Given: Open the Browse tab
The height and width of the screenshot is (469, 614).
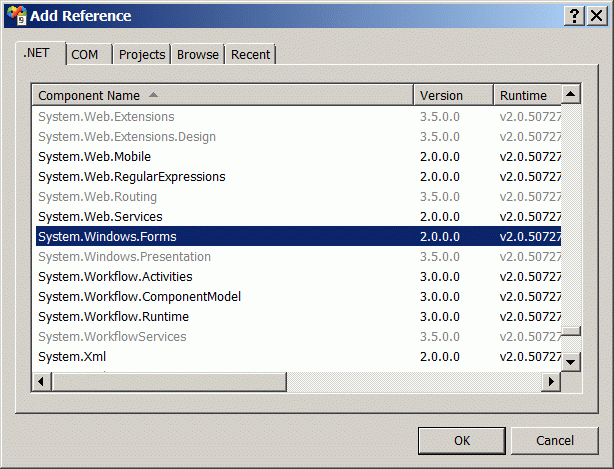Looking at the screenshot, I should 198,54.
